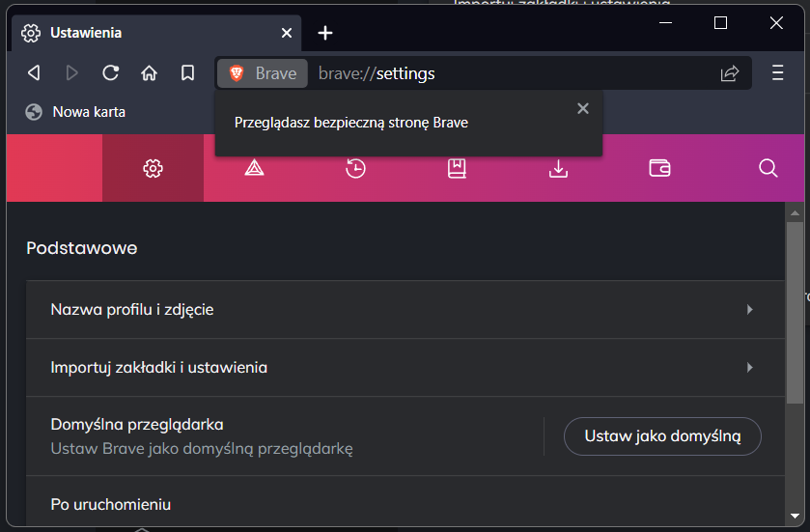Click the Po uruchomieniu label
Viewport: 810px width, 532px height.
pyautogui.click(x=111, y=504)
